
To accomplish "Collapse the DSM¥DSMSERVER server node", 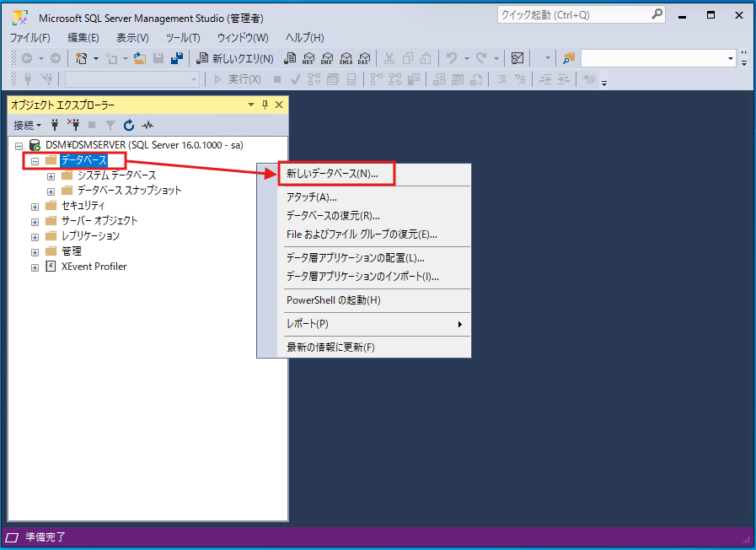I will [x=19, y=146].
